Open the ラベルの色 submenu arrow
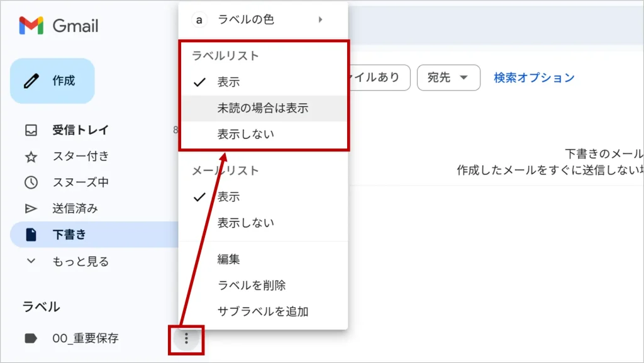The height and width of the screenshot is (363, 644). point(320,20)
